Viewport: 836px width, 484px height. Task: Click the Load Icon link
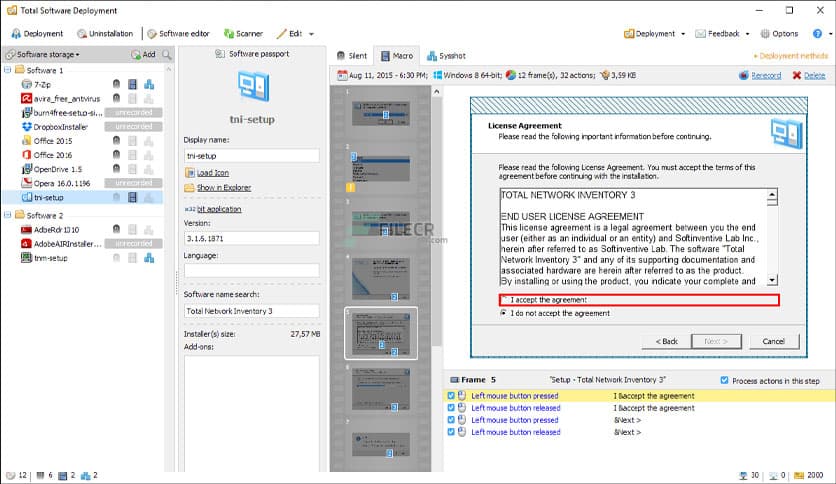tap(213, 173)
